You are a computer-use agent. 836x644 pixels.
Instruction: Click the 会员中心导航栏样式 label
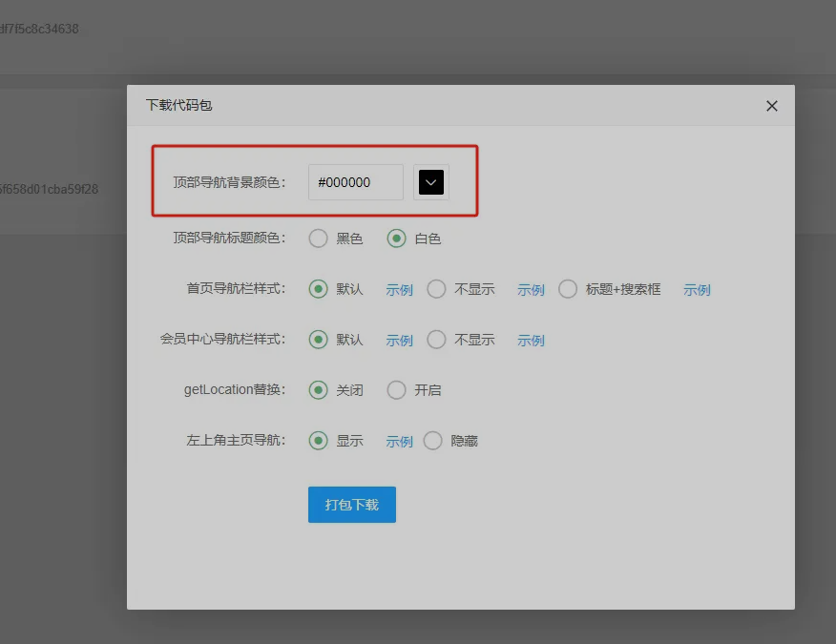pos(223,339)
